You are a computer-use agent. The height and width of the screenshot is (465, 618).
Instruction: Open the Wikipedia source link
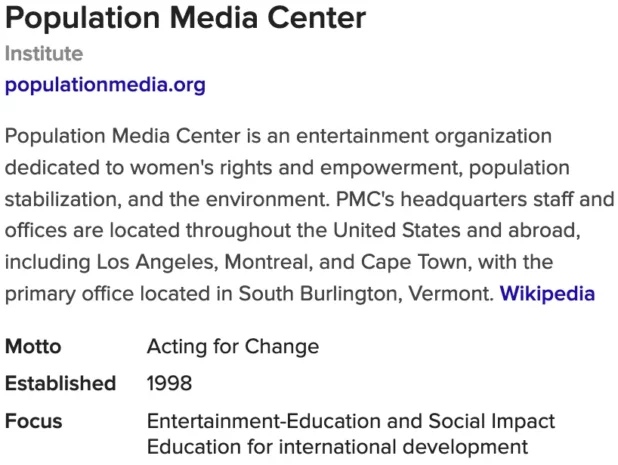[x=547, y=294]
